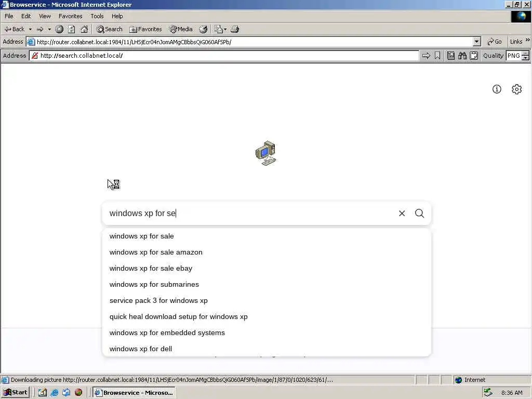Launch Internet Explorer from Quick Launch

54,393
